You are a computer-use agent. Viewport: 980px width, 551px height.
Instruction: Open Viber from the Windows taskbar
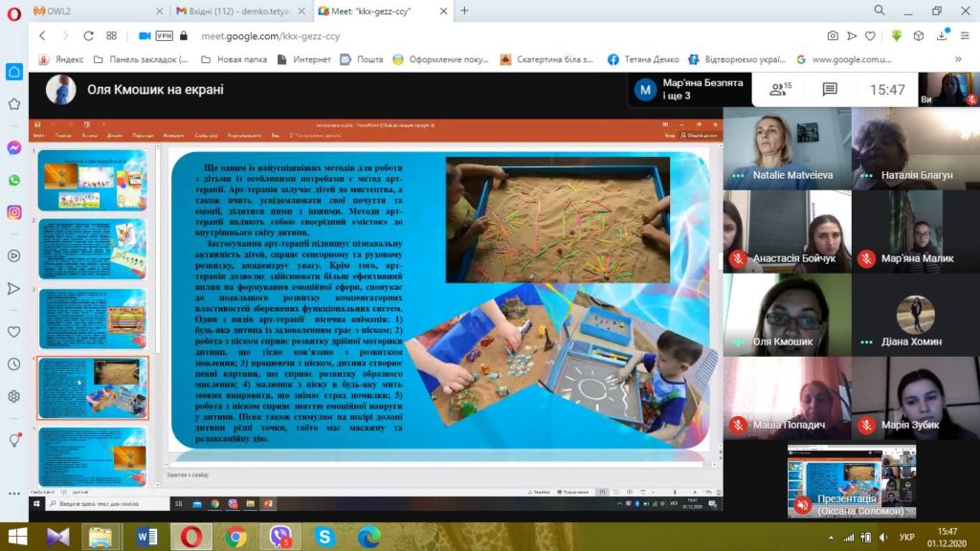pyautogui.click(x=279, y=537)
